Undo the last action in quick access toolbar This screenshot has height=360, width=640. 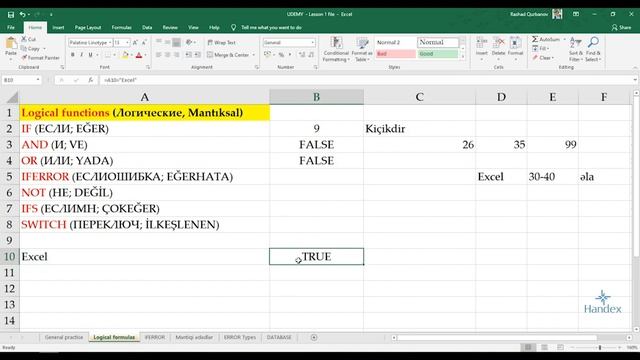pos(22,14)
